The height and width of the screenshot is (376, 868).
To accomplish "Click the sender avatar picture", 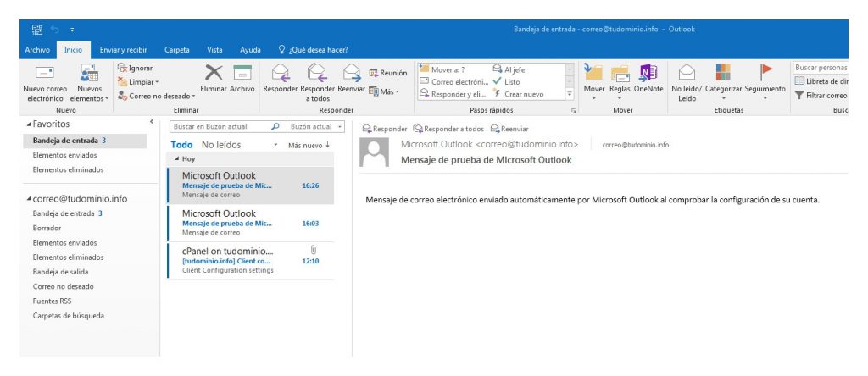I will [x=374, y=152].
